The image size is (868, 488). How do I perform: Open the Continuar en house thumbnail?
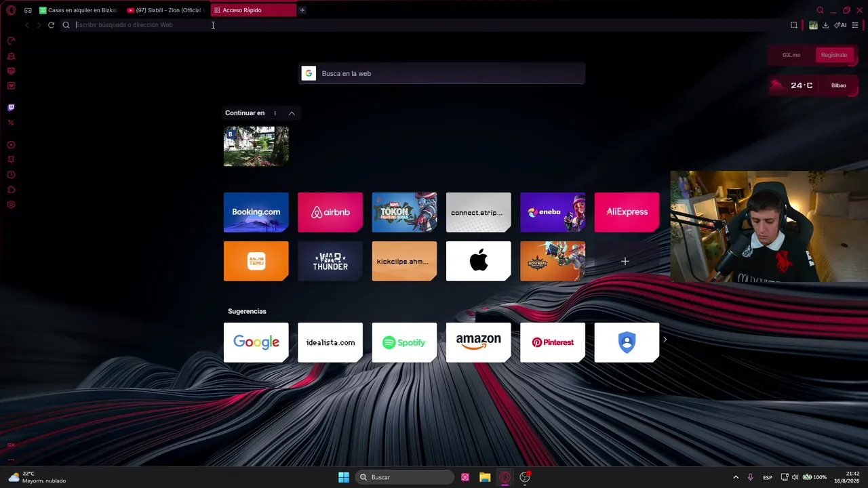(256, 146)
